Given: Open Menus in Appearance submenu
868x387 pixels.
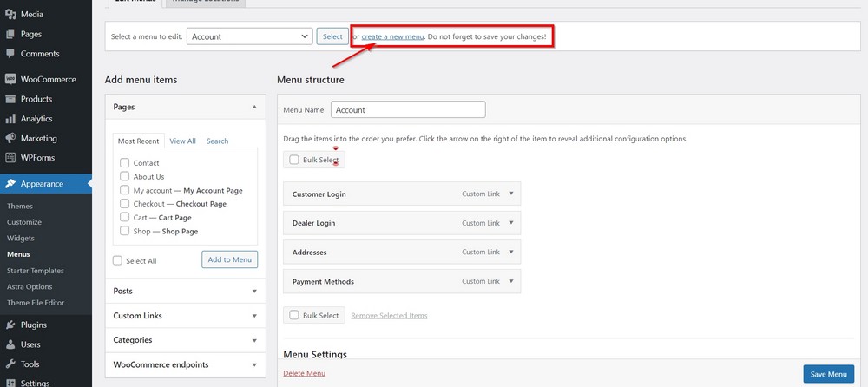Looking at the screenshot, I should 18,255.
